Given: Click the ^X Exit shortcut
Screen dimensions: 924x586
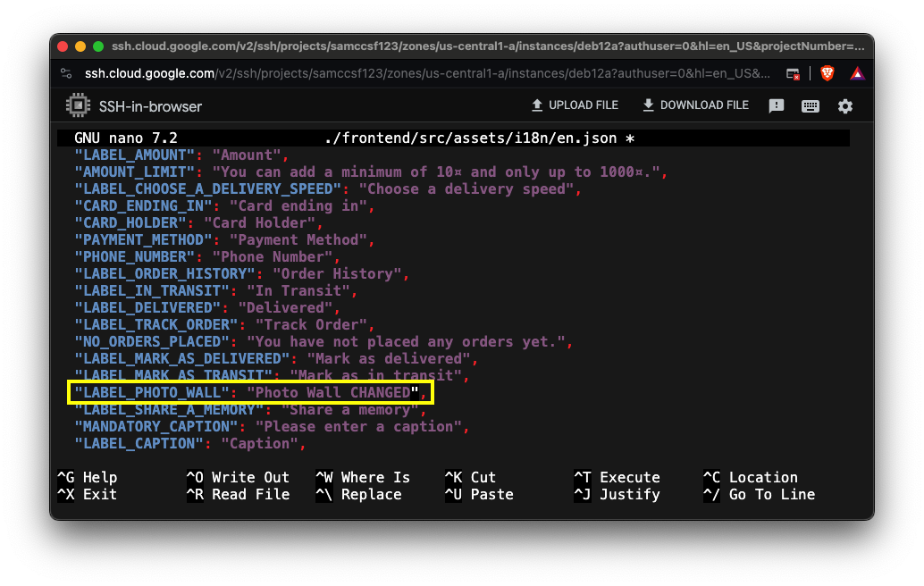Looking at the screenshot, I should click(88, 495).
